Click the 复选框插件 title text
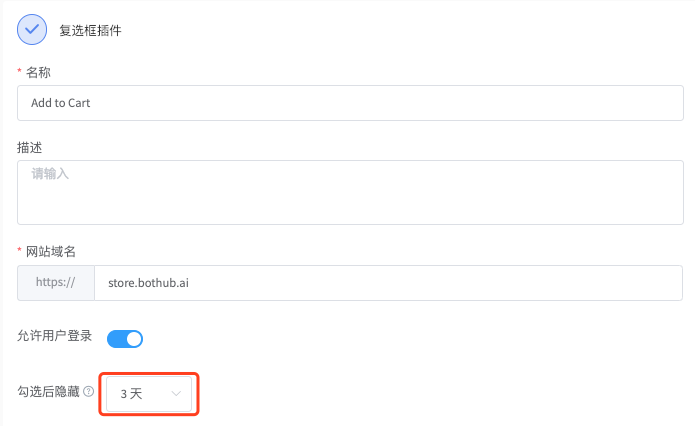Viewport: 695px width, 426px height. 90,31
